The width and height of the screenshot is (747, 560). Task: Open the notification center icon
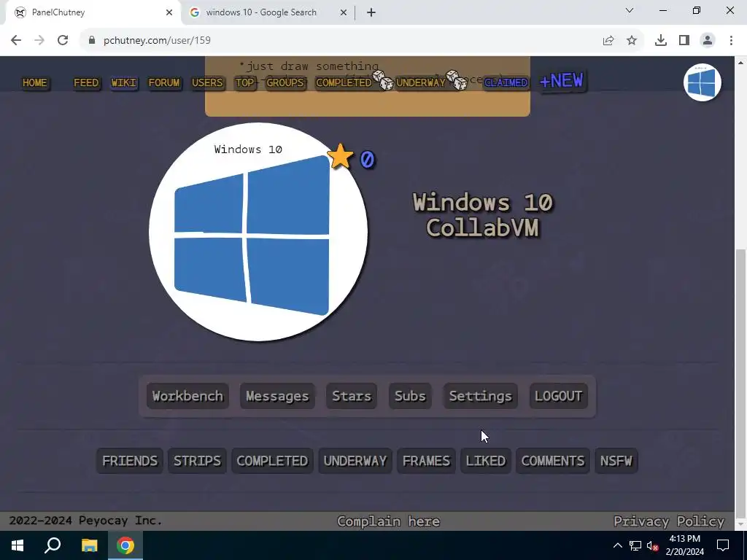(x=723, y=545)
